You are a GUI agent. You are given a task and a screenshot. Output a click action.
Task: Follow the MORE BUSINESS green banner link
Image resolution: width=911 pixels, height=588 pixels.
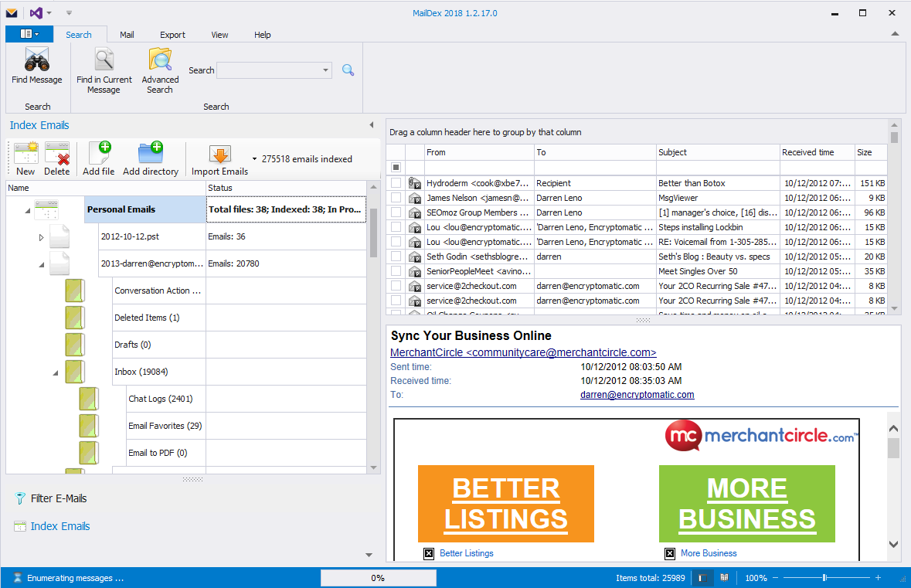(x=747, y=504)
